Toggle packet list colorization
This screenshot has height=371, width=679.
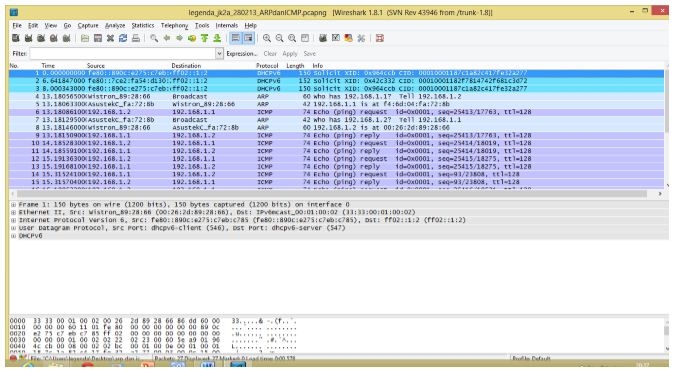pos(235,38)
